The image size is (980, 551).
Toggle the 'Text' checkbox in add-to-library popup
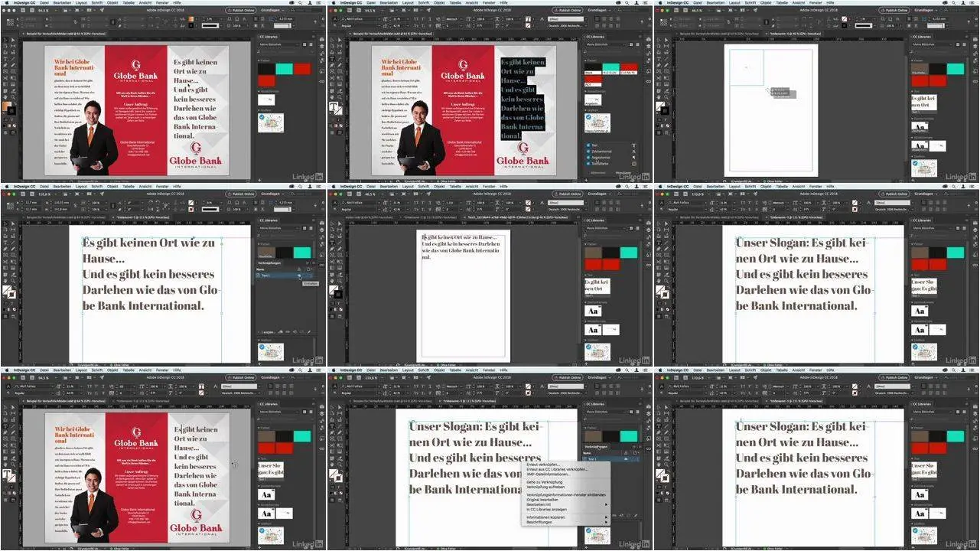click(588, 145)
